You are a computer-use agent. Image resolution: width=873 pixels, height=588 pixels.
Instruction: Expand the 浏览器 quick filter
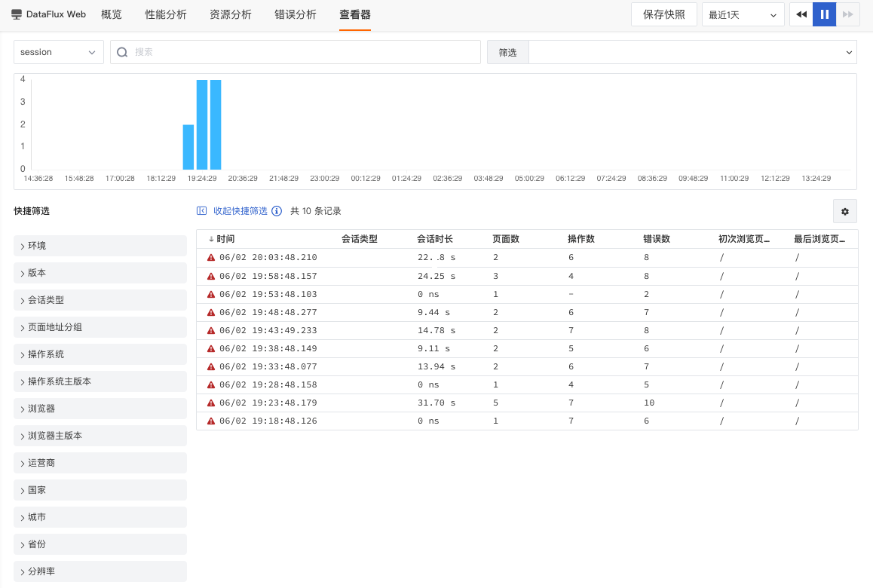pyautogui.click(x=100, y=409)
